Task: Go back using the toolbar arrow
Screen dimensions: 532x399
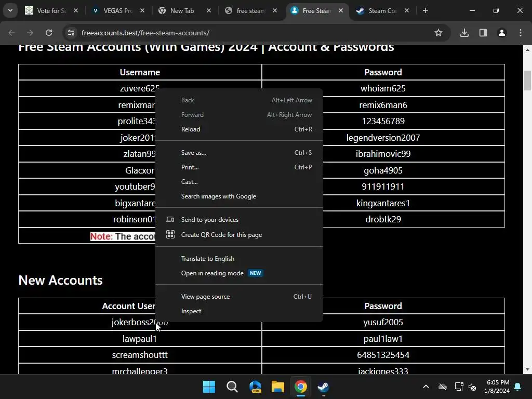Action: (x=11, y=33)
